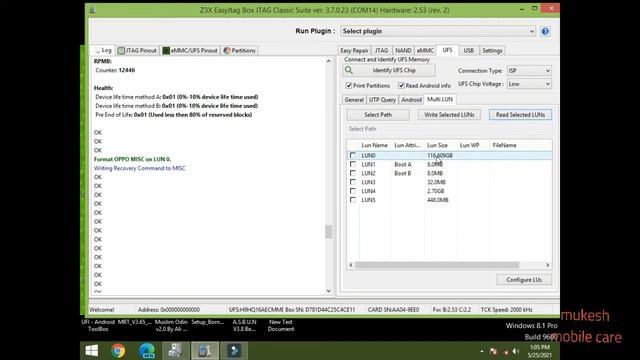Open the Connection Type dropdown
Image resolution: width=640 pixels, height=360 pixels.
pyautogui.click(x=529, y=71)
